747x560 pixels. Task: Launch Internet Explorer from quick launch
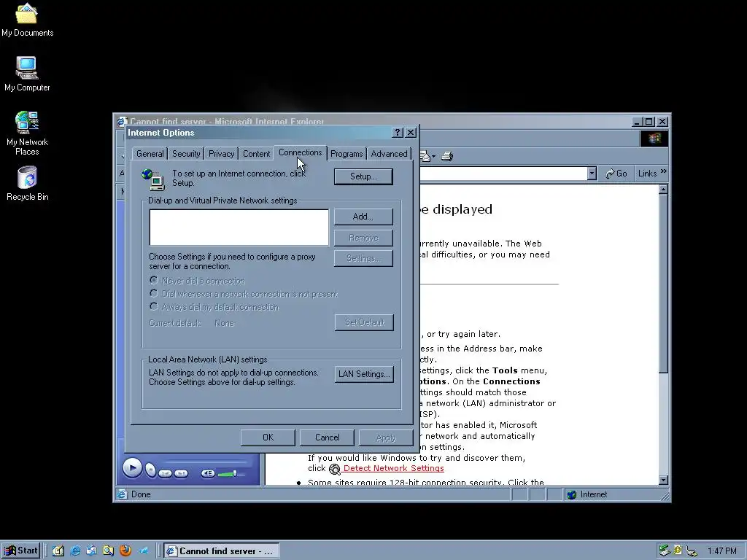pyautogui.click(x=75, y=551)
